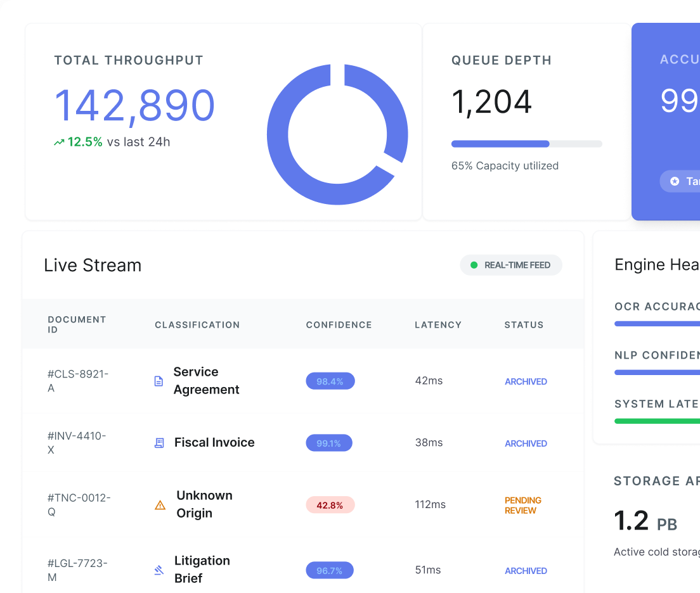Click the Queue Depth capacity progress bar
The width and height of the screenshot is (700, 593).
point(526,144)
